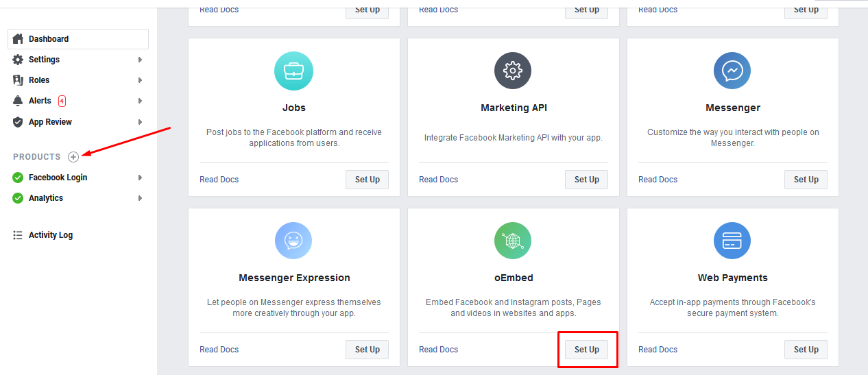Image resolution: width=868 pixels, height=375 pixels.
Task: Open the Dashboard menu item
Action: tap(78, 39)
